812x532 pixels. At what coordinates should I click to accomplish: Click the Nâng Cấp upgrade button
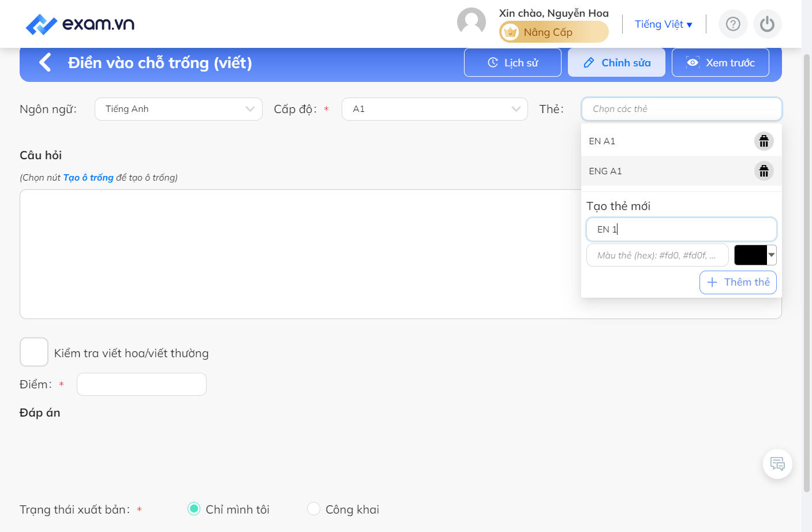point(553,32)
